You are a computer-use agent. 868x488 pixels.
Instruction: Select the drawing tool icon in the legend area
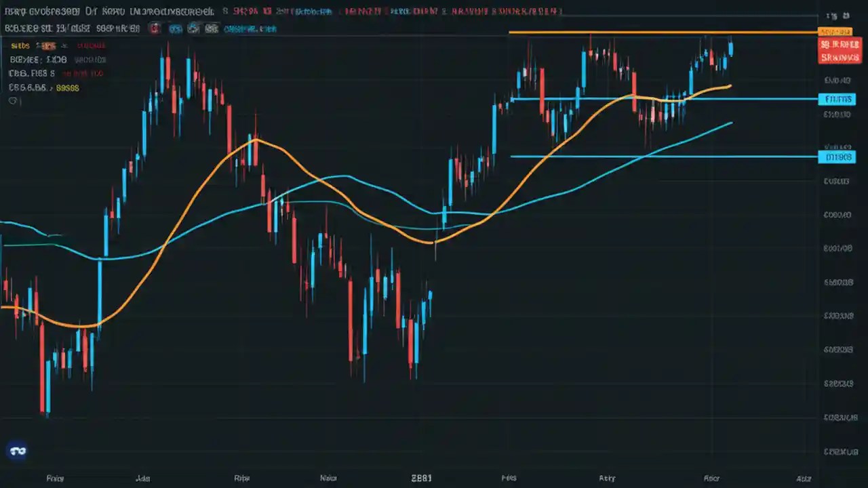tap(12, 100)
